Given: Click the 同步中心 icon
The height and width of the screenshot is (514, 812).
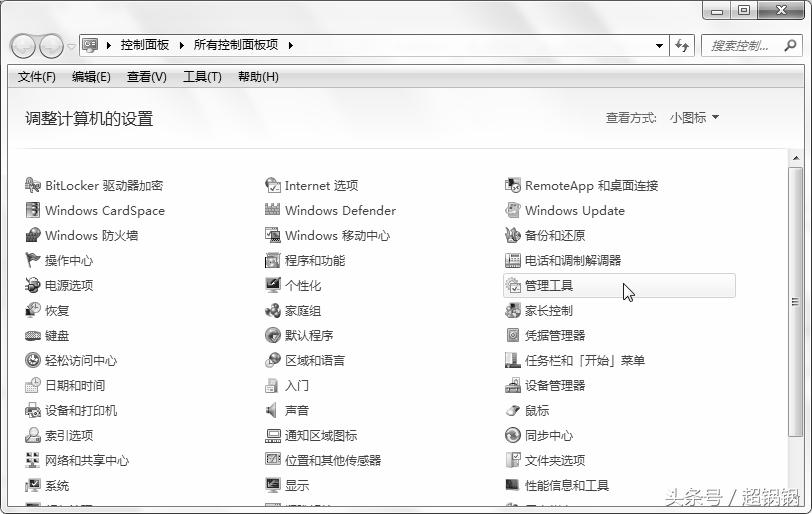Looking at the screenshot, I should 513,435.
